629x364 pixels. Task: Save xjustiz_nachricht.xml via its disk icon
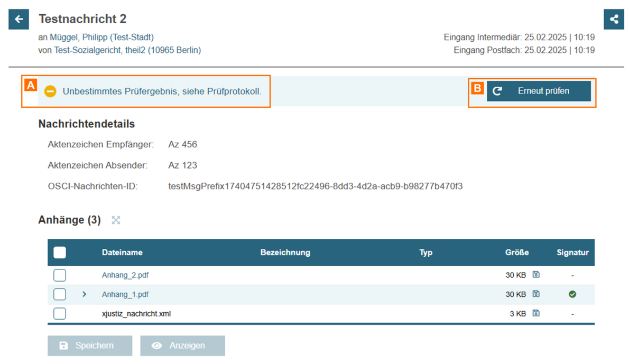tap(536, 313)
